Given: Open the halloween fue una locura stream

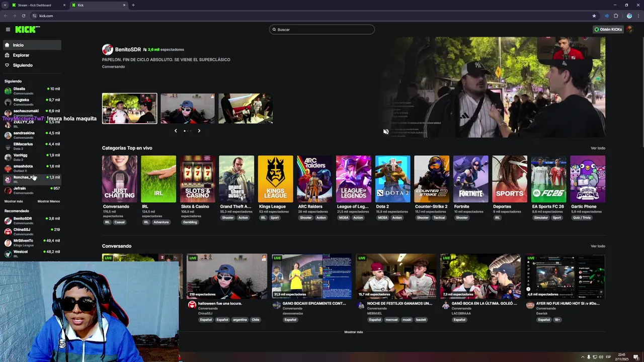Looking at the screenshot, I should tap(227, 277).
